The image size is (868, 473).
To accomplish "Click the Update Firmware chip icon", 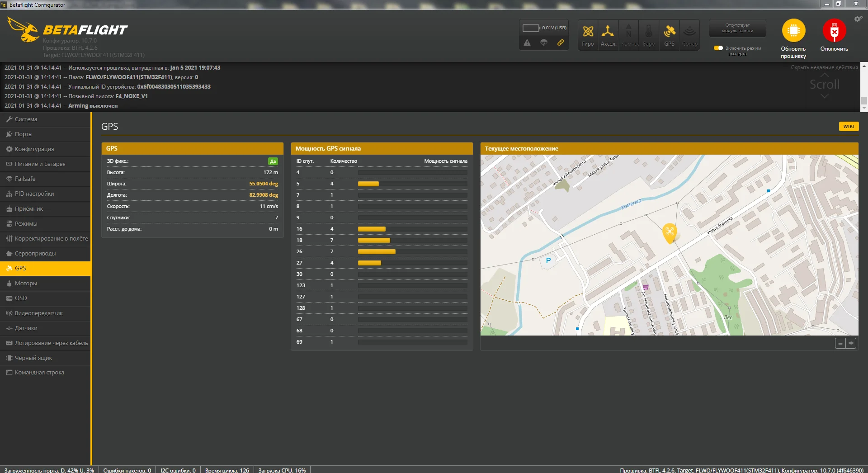I will pyautogui.click(x=793, y=31).
